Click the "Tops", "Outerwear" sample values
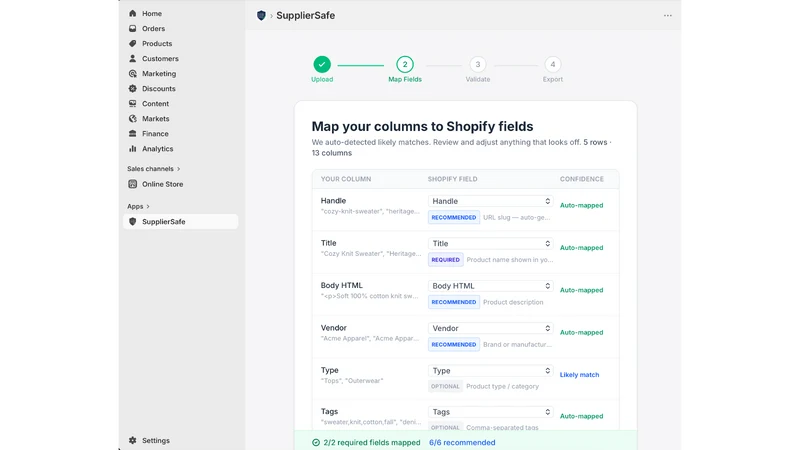This screenshot has height=450, width=800. coord(352,381)
